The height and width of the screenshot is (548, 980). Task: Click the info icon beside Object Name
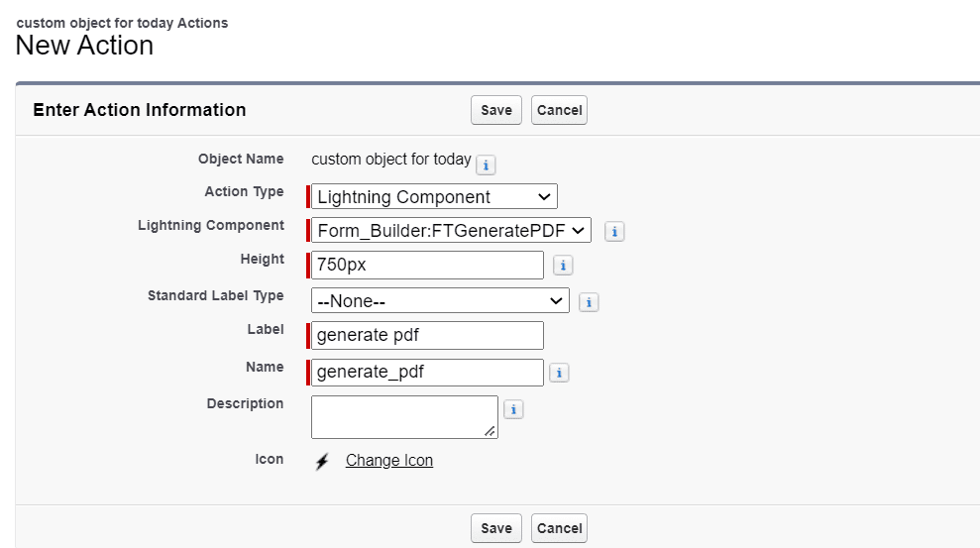click(487, 164)
